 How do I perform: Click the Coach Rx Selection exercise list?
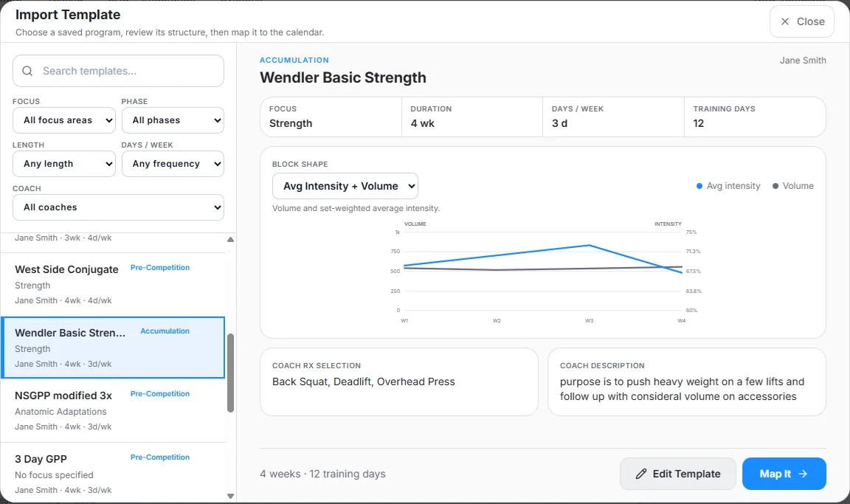pyautogui.click(x=363, y=382)
